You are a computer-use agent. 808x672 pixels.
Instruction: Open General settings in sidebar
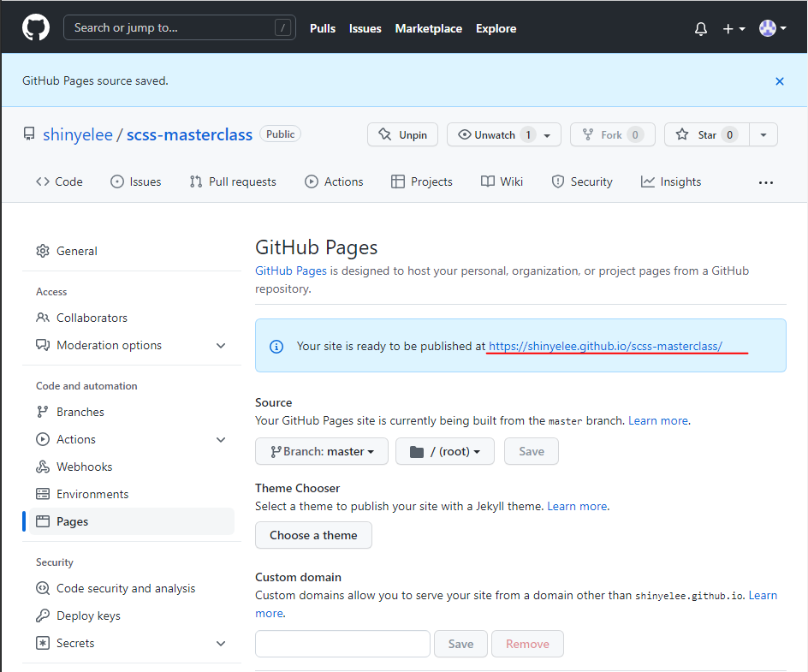tap(132, 251)
